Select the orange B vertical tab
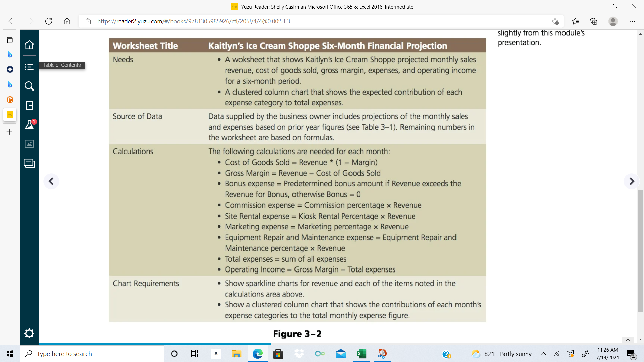The width and height of the screenshot is (644, 362). [x=10, y=100]
